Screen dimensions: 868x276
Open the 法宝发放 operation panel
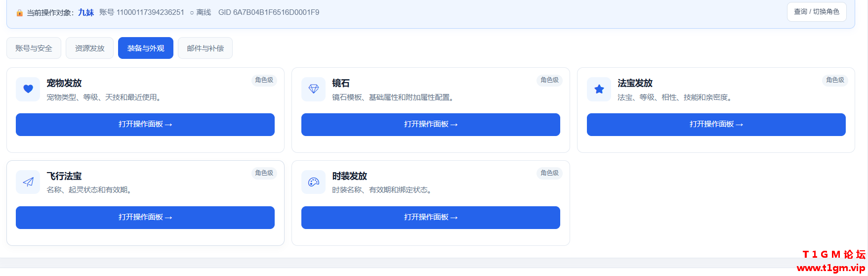tap(716, 125)
